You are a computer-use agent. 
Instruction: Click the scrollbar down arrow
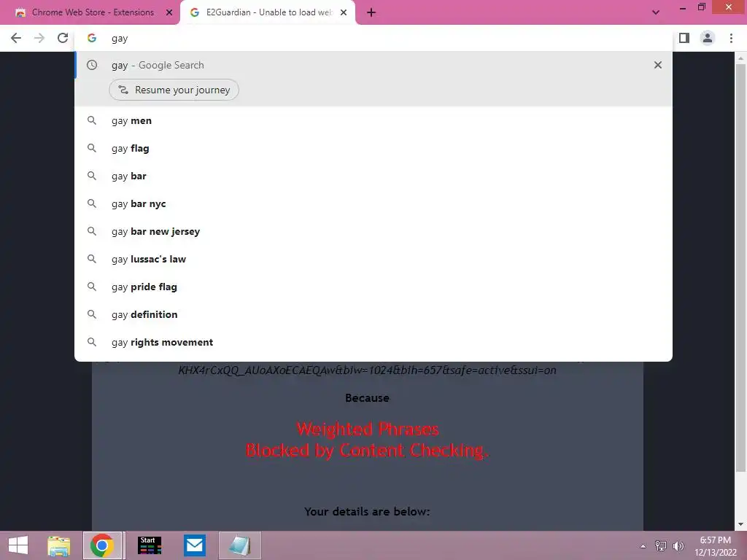click(x=740, y=524)
